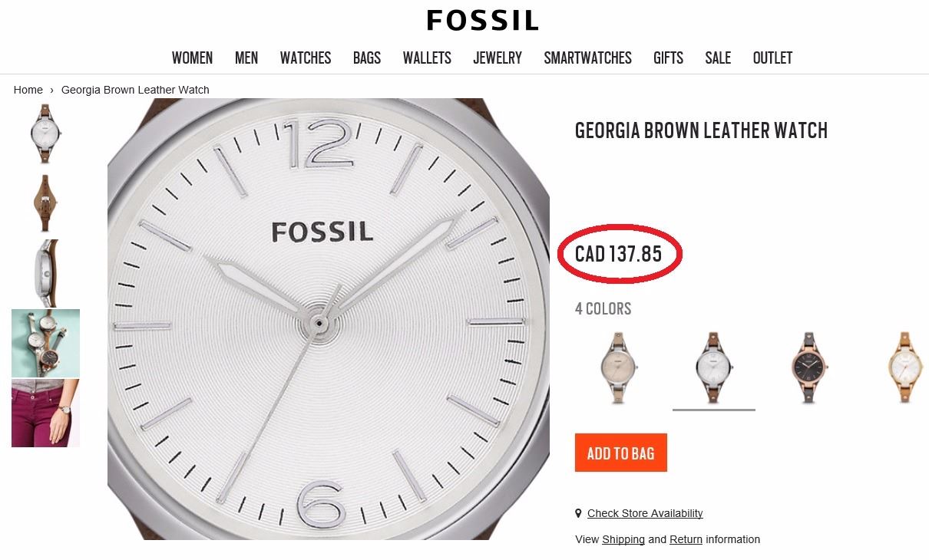Click the location pin icon
The width and height of the screenshot is (929, 560).
coord(578,513)
